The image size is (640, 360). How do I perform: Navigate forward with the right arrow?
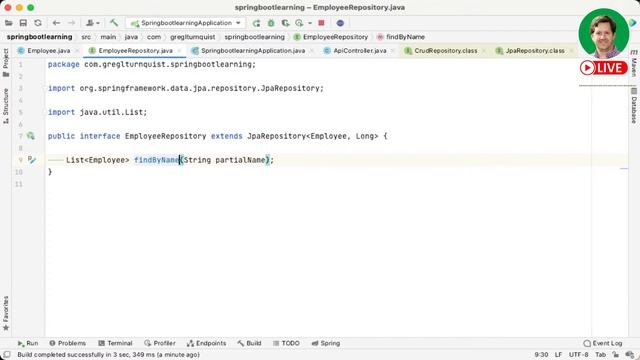(71, 23)
